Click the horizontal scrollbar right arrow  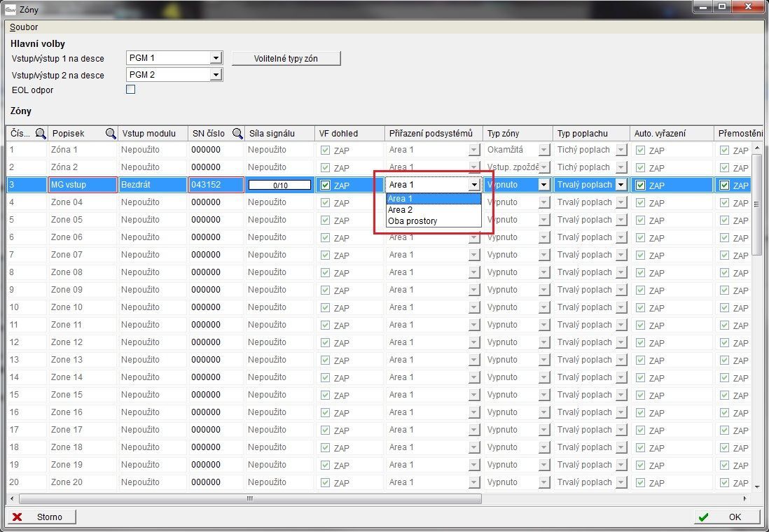click(x=745, y=499)
